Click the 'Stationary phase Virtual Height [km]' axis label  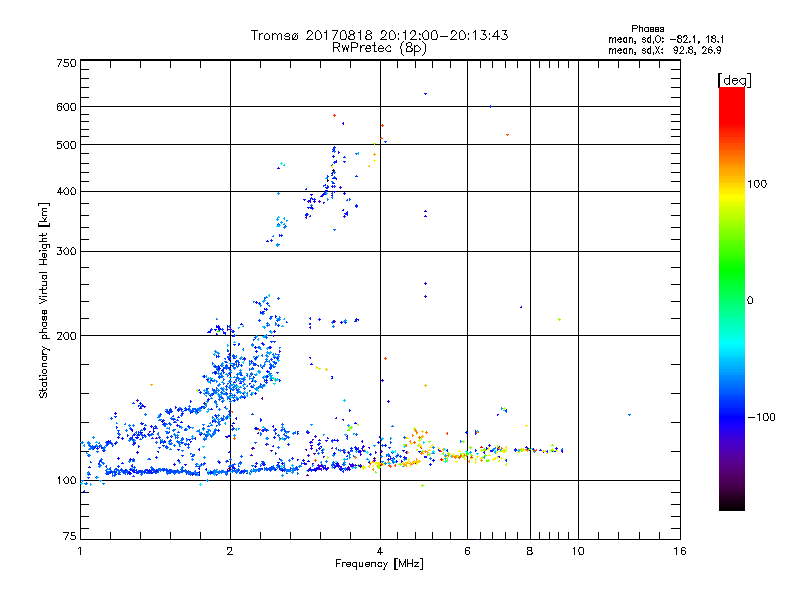point(44,300)
